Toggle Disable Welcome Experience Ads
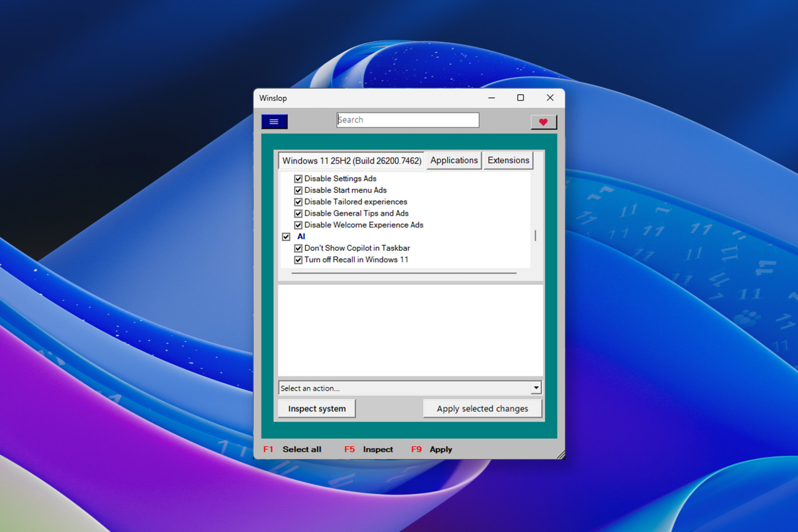Image resolution: width=798 pixels, height=532 pixels. (298, 225)
